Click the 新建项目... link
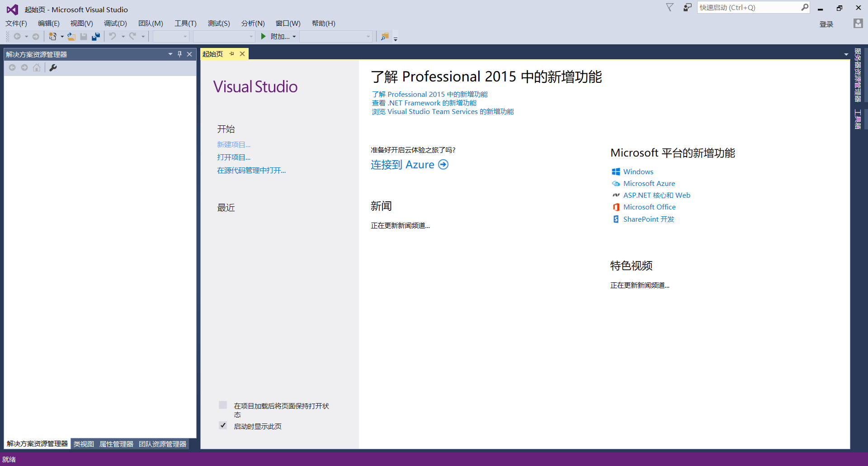 pyautogui.click(x=234, y=144)
